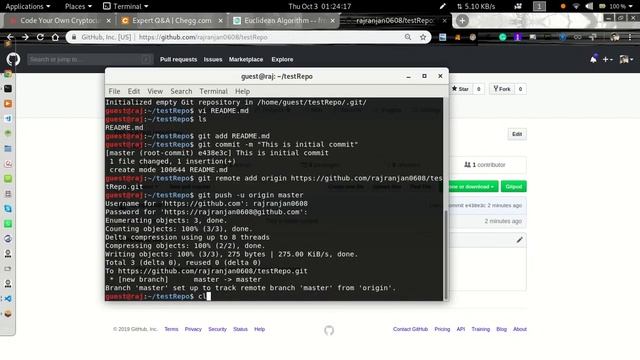Switch to Code Your Own Cryptocurrency tab
Viewport: 640px width, 360px height.
point(60,20)
